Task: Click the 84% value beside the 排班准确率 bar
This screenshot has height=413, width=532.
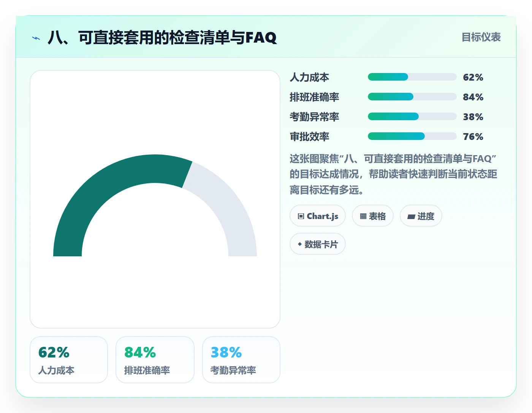Action: click(x=473, y=97)
